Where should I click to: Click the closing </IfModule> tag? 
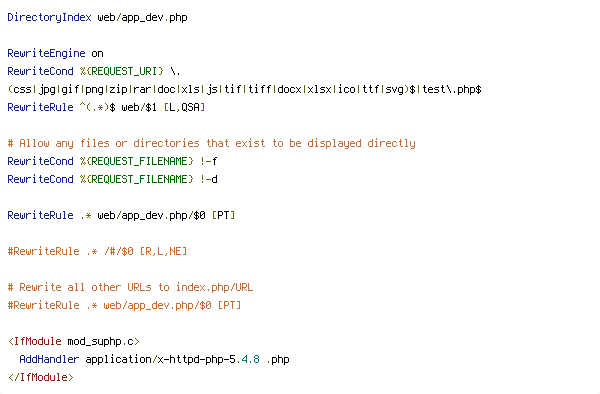[x=41, y=377]
